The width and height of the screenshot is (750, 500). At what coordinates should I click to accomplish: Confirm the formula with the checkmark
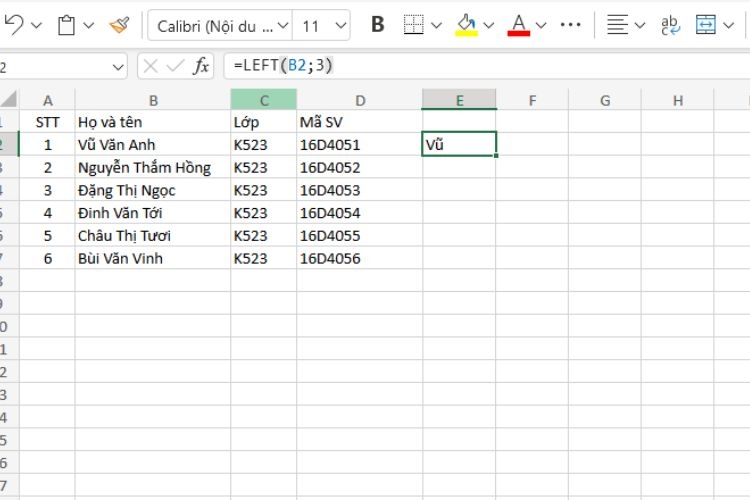pos(175,66)
